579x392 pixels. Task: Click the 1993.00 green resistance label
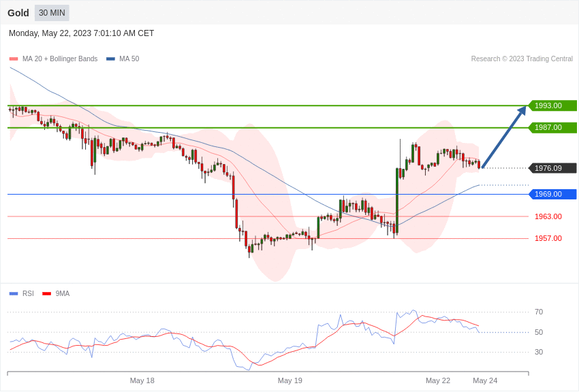point(552,105)
